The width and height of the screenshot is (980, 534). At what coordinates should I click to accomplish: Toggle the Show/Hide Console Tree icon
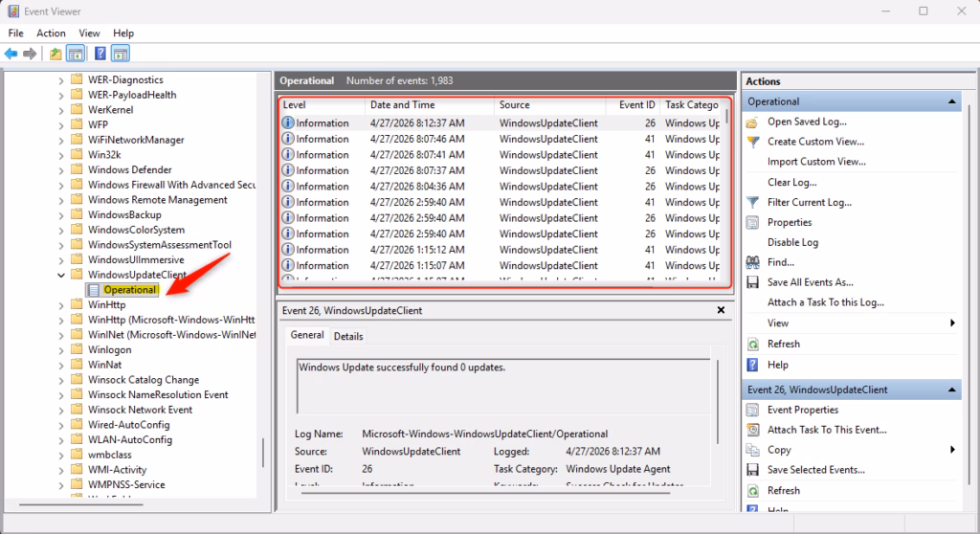pyautogui.click(x=76, y=54)
